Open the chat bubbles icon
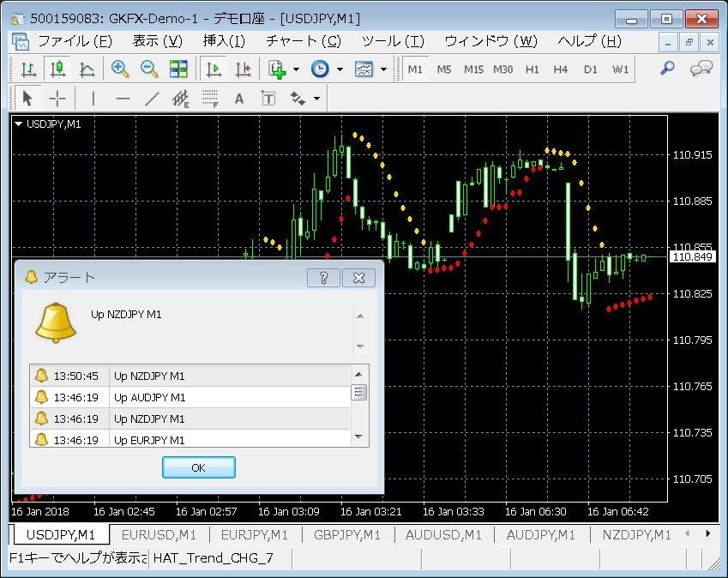The width and height of the screenshot is (728, 578). (x=701, y=69)
